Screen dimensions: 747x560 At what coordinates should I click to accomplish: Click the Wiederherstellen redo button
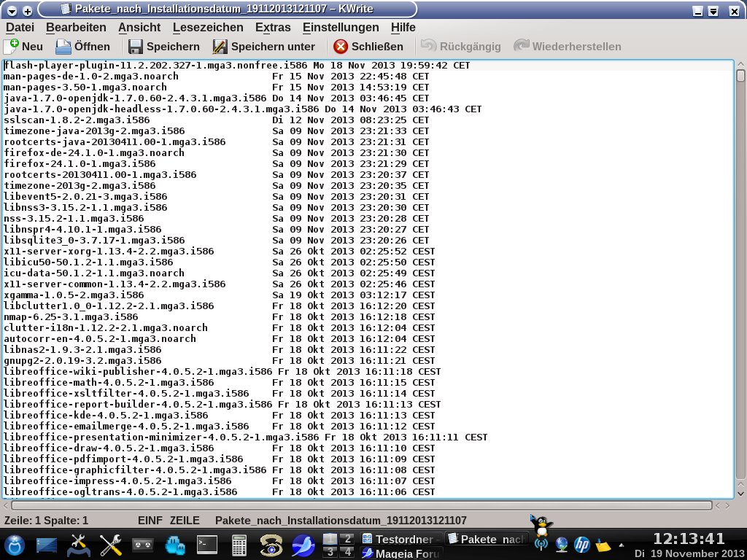coord(568,46)
